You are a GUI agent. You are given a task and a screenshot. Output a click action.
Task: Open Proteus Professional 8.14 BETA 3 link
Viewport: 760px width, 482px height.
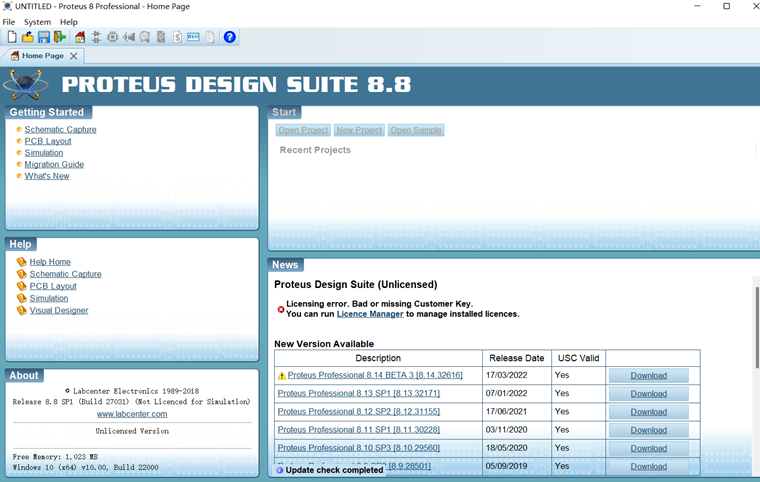375,375
